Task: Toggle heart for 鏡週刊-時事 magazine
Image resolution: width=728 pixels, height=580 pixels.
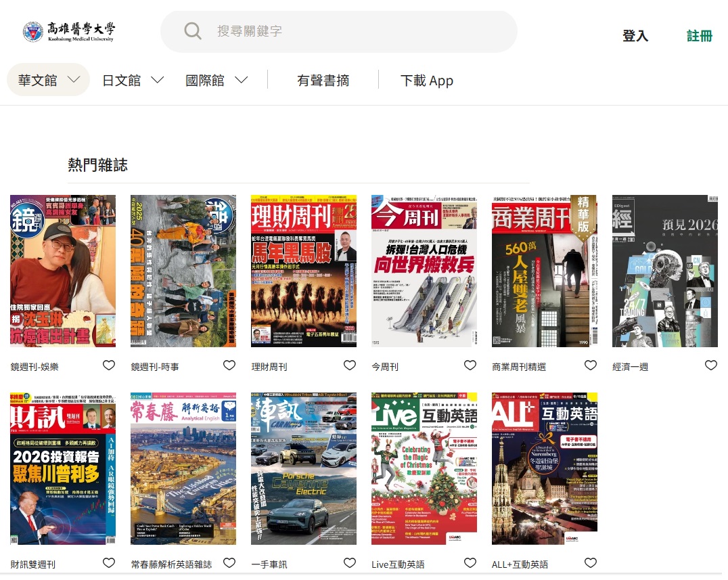Action: tap(229, 365)
